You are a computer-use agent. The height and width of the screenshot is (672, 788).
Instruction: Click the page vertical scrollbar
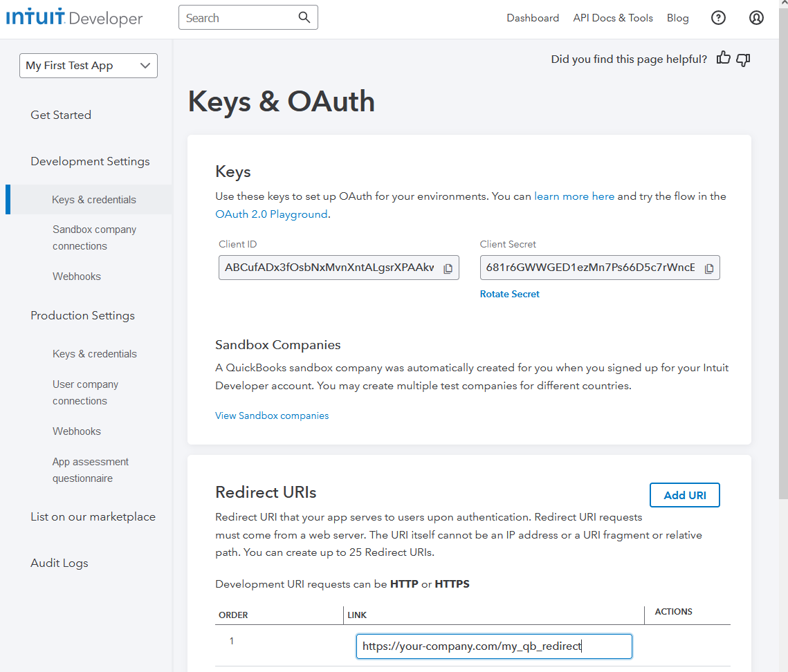(782, 277)
